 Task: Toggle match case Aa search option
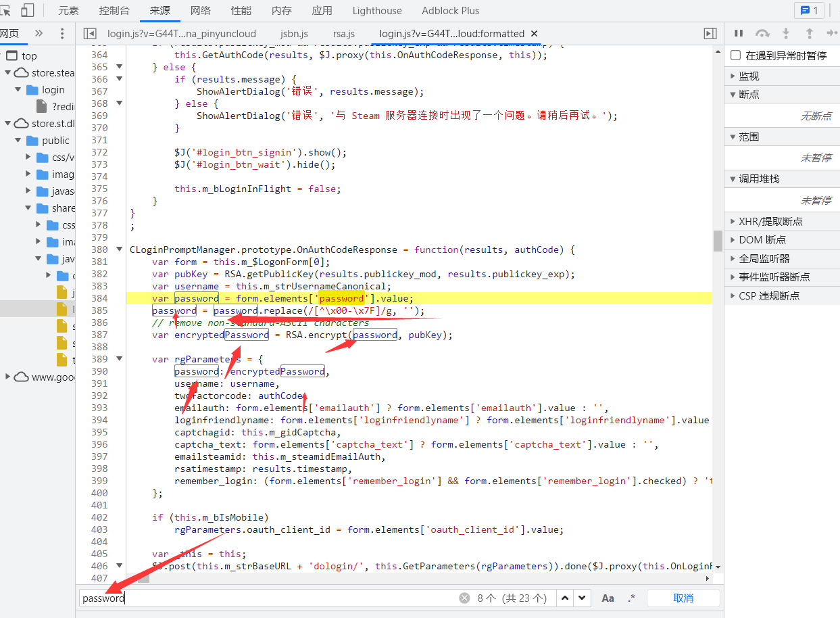(x=608, y=598)
